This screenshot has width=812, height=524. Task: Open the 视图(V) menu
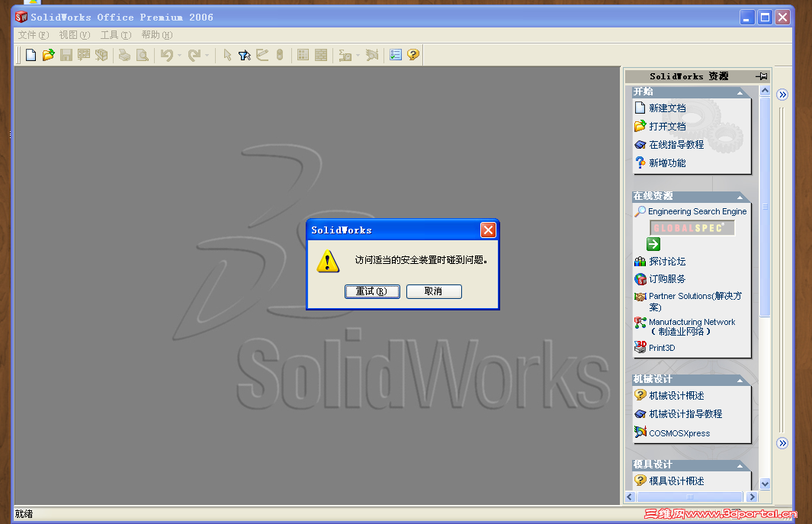point(75,35)
